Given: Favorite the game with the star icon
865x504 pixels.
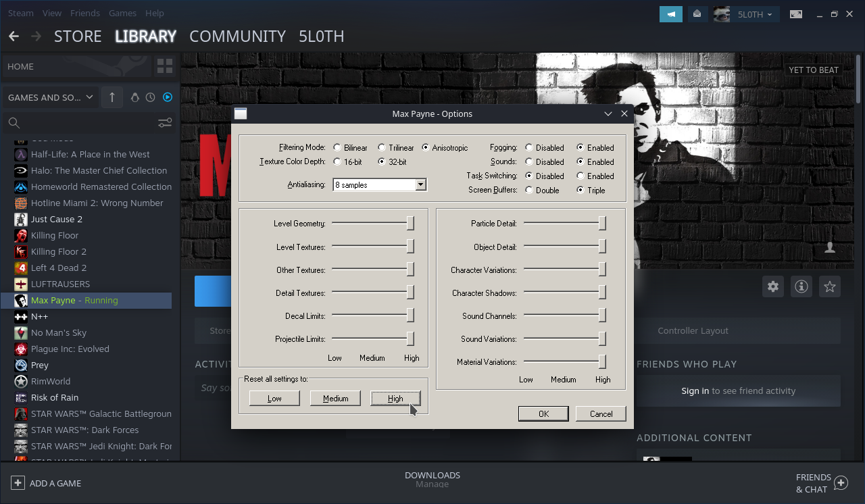Looking at the screenshot, I should pos(830,286).
